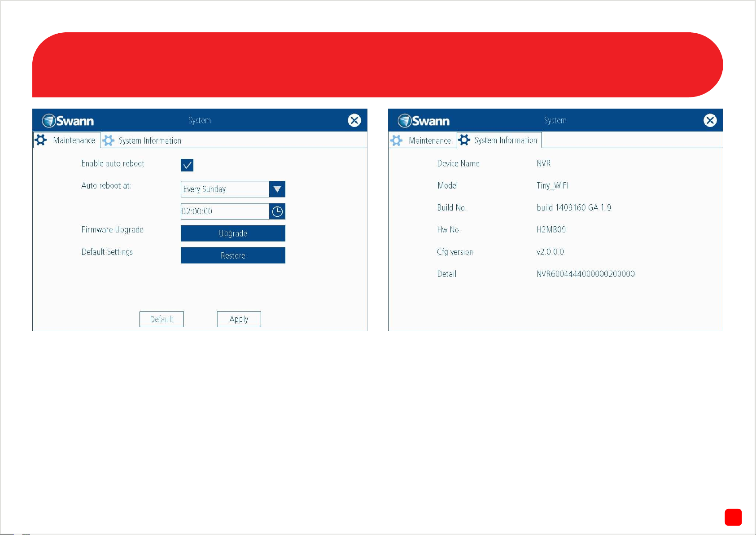Open System Information tab in left window

[x=142, y=140]
